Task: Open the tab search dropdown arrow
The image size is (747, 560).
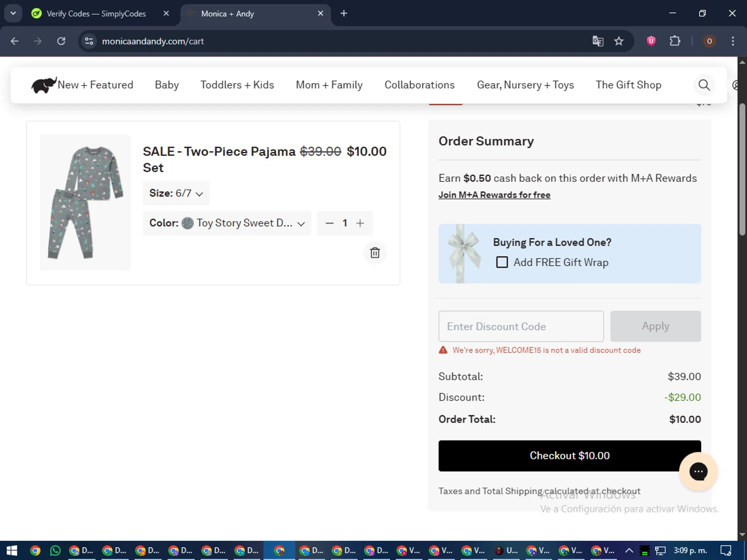Action: pyautogui.click(x=13, y=13)
